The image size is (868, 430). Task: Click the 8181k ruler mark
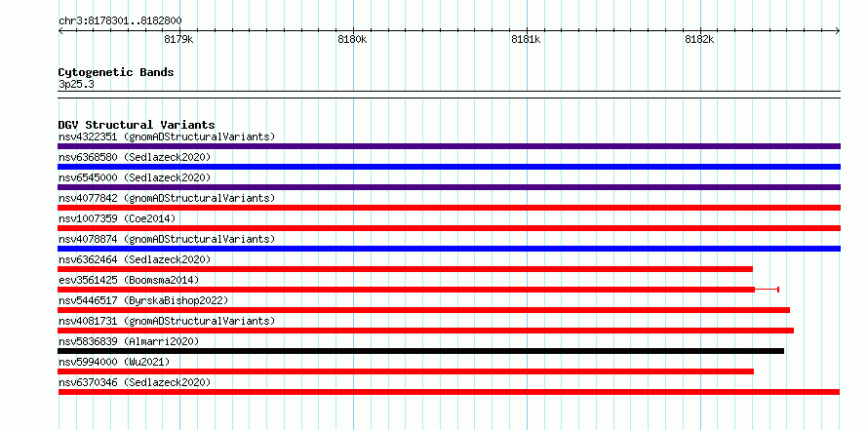526,39
